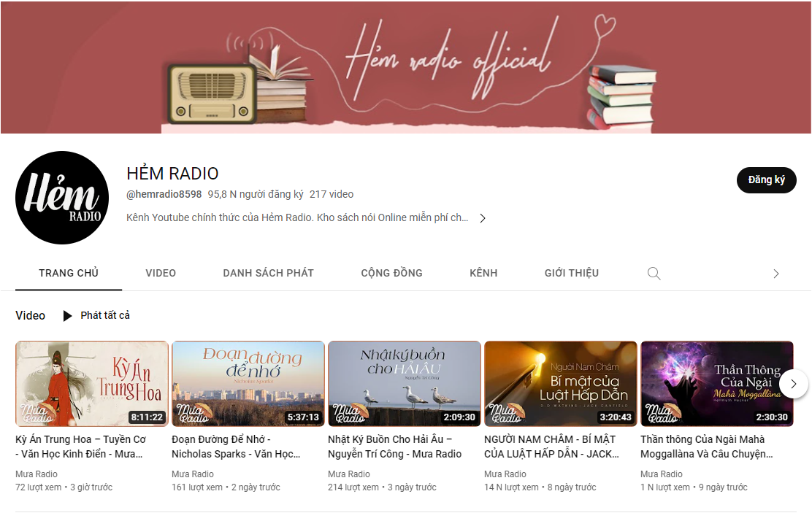
Task: Click the Hẻm radio official channel banner
Action: [x=406, y=67]
